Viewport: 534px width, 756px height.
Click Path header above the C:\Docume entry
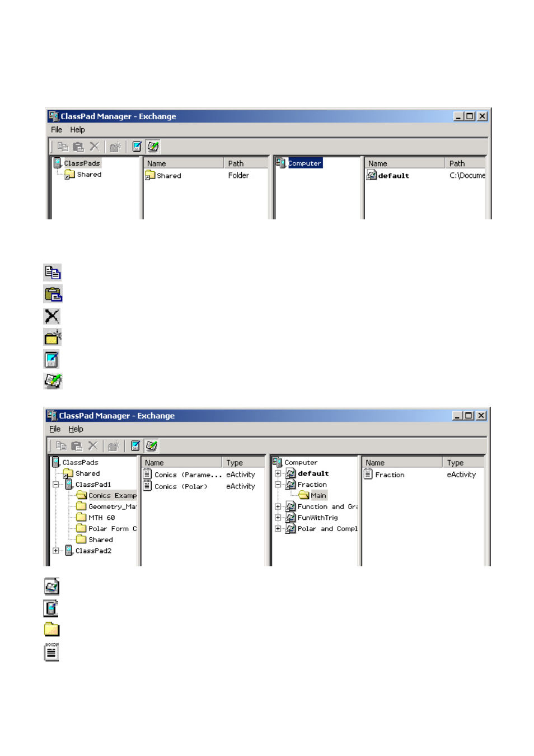[466, 163]
